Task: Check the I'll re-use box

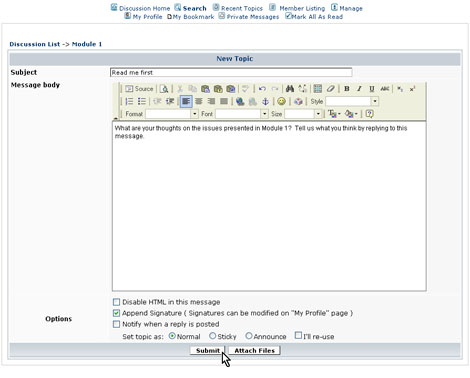Action: click(x=298, y=335)
